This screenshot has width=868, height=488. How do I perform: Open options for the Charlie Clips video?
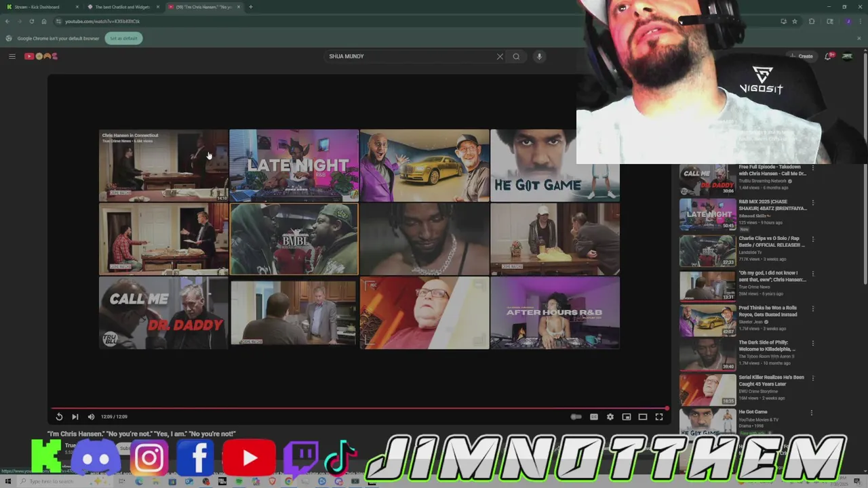click(x=812, y=239)
